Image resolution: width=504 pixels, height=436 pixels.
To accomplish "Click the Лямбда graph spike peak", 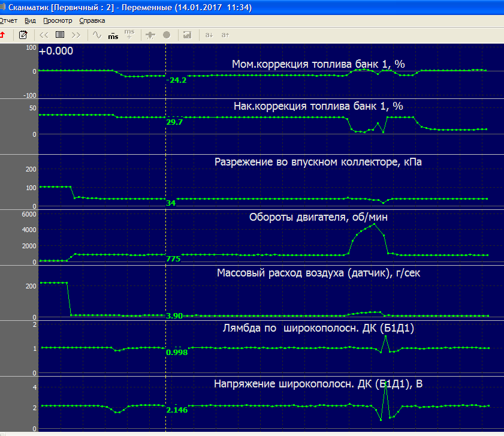I will coord(385,336).
